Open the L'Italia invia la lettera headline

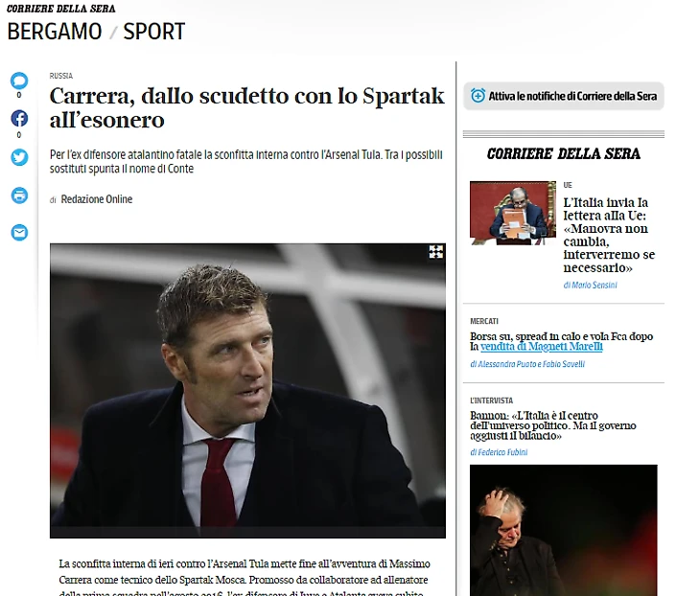click(x=609, y=235)
